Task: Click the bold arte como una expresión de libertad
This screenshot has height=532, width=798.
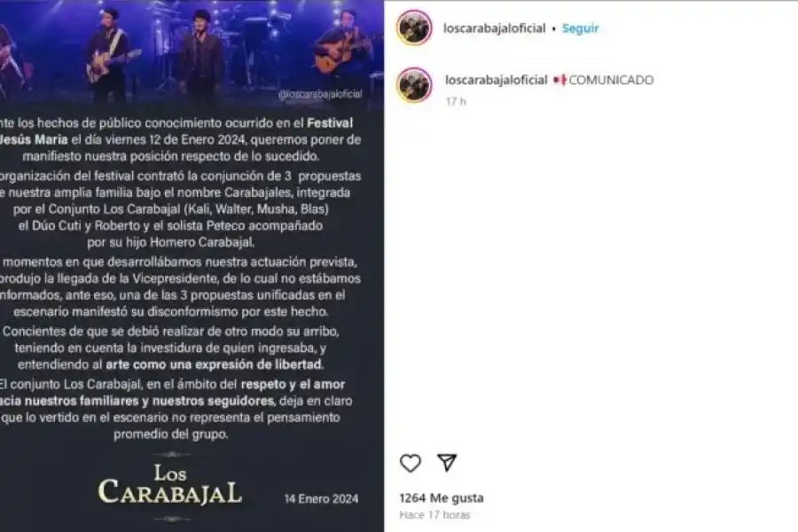Action: [215, 364]
